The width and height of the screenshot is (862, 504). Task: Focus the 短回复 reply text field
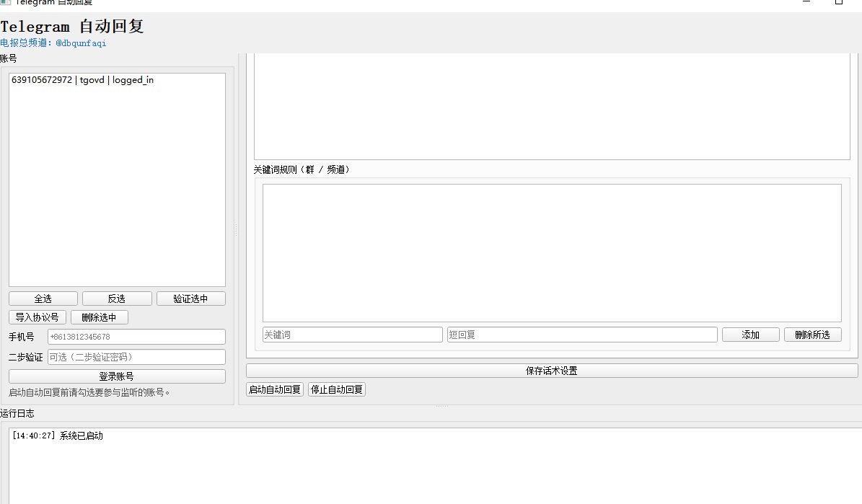tap(581, 335)
